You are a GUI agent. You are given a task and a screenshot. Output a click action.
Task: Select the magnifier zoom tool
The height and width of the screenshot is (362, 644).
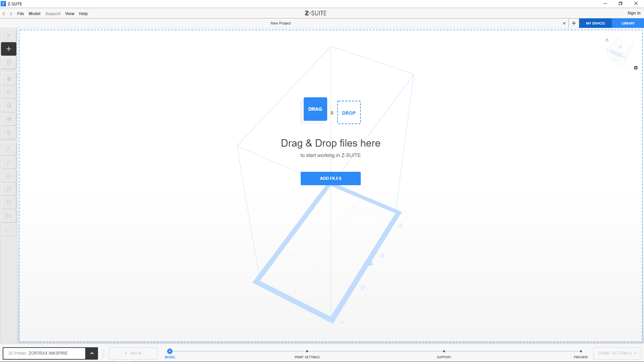[9, 133]
